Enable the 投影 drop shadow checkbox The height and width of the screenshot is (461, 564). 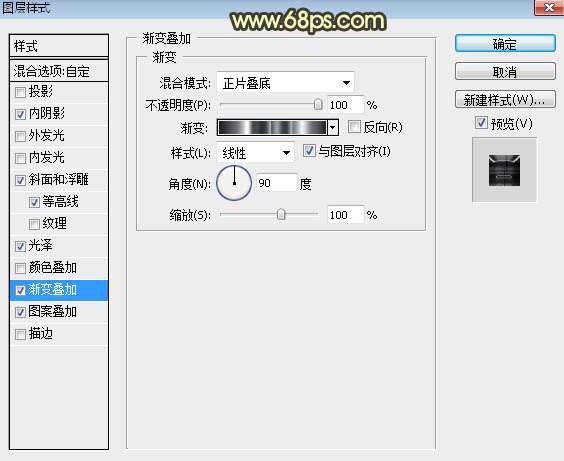(x=20, y=92)
